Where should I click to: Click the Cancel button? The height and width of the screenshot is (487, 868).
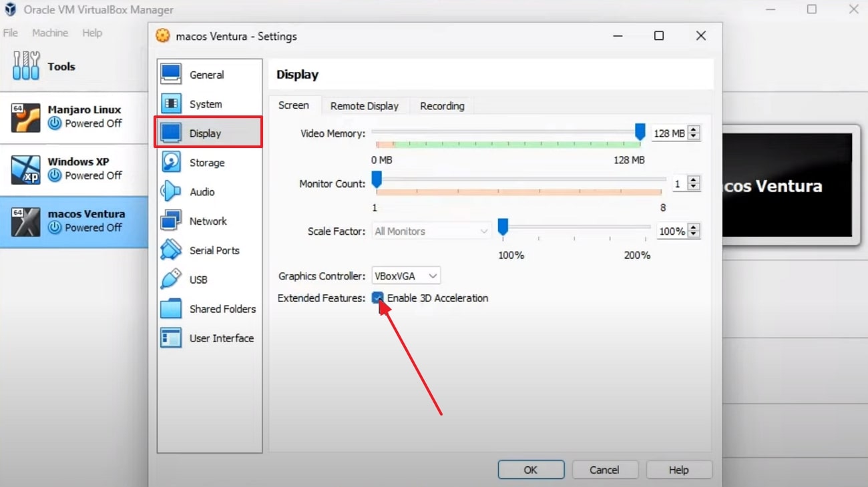604,470
